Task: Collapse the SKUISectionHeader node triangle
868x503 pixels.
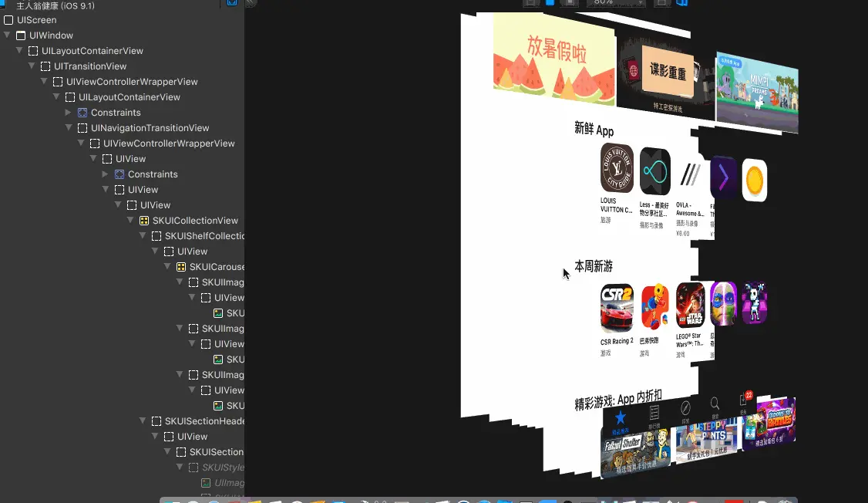Action: tap(143, 421)
